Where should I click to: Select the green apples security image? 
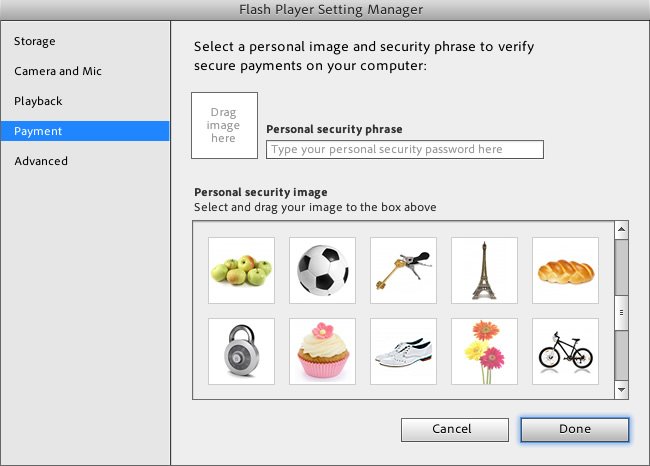(x=241, y=270)
